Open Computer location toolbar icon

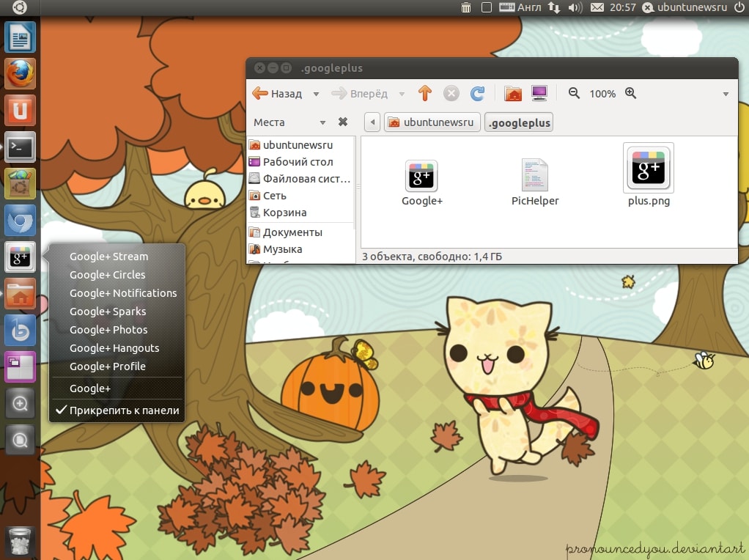tap(539, 93)
